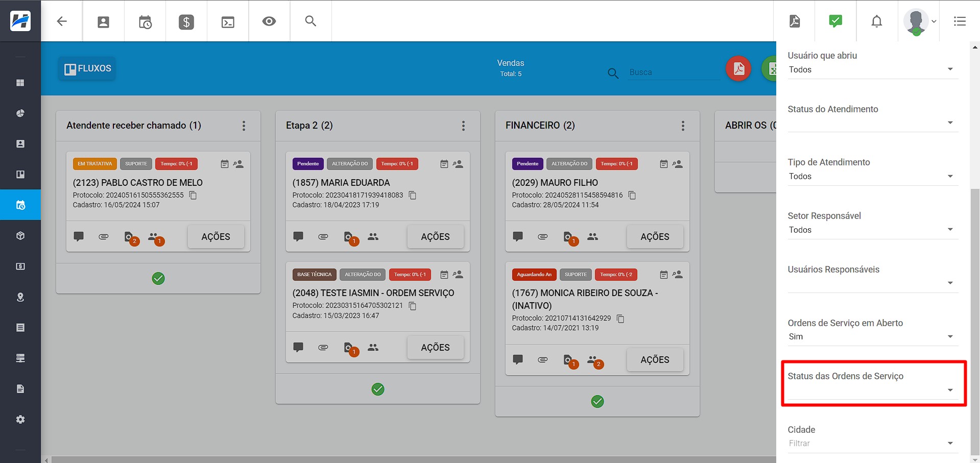Click green check below Etapa 2 column
The image size is (980, 463).
point(378,389)
